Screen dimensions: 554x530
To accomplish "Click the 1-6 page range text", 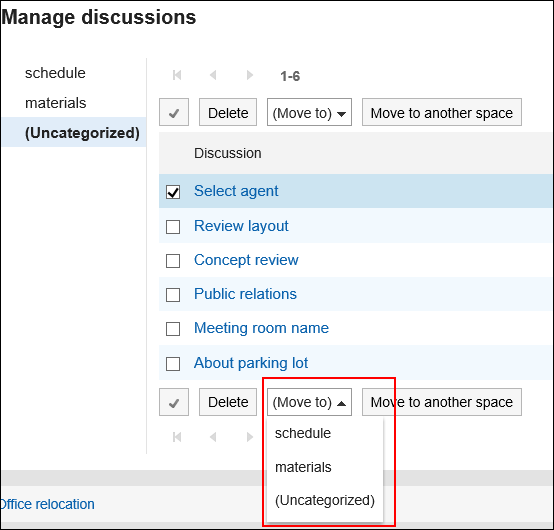I will coord(290,76).
